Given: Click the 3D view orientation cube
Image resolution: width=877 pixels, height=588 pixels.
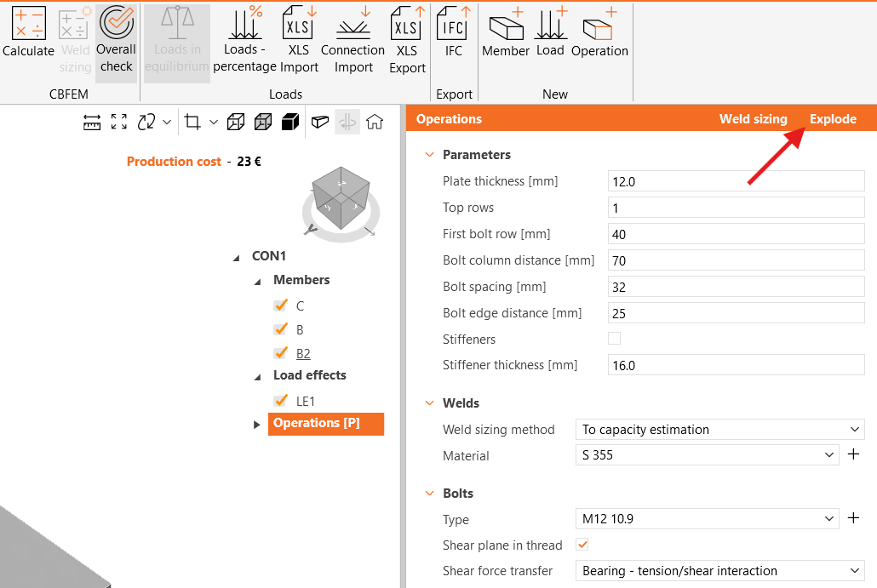Looking at the screenshot, I should (x=341, y=197).
